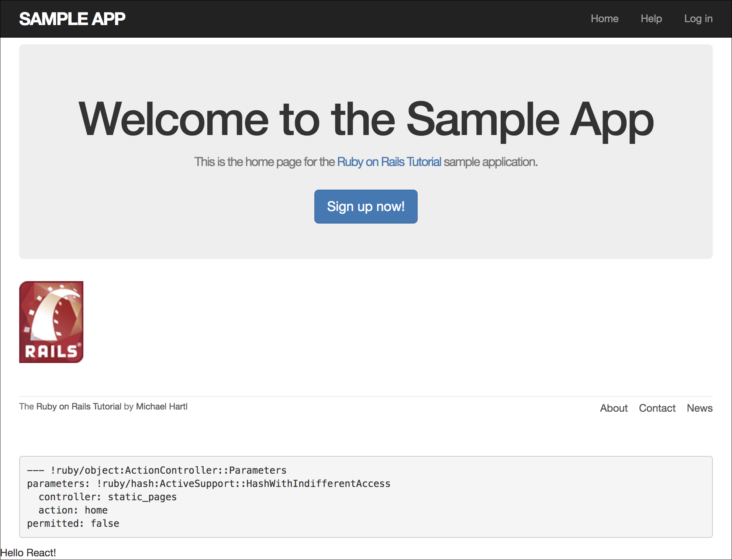This screenshot has height=560, width=732.
Task: Select the welcome headline text
Action: (x=366, y=120)
